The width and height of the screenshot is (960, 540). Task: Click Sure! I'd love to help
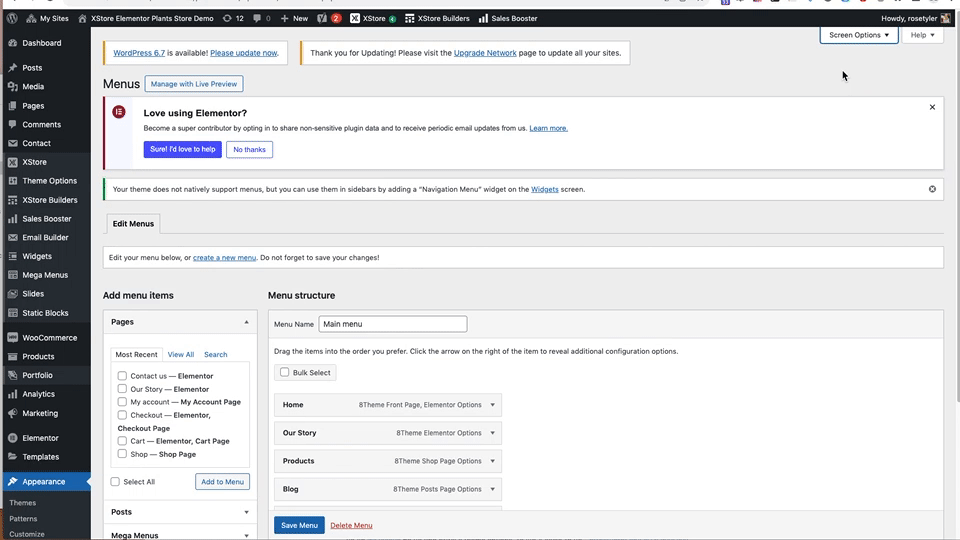click(182, 149)
